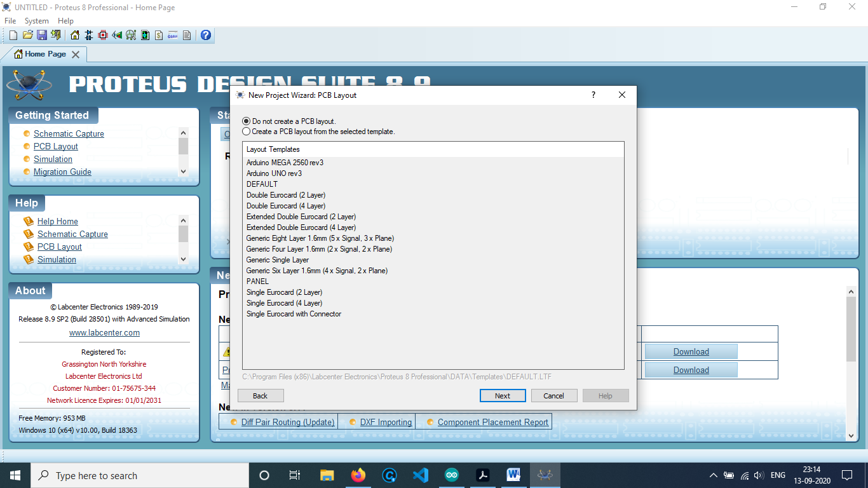Click the taskbar search box

click(139, 475)
